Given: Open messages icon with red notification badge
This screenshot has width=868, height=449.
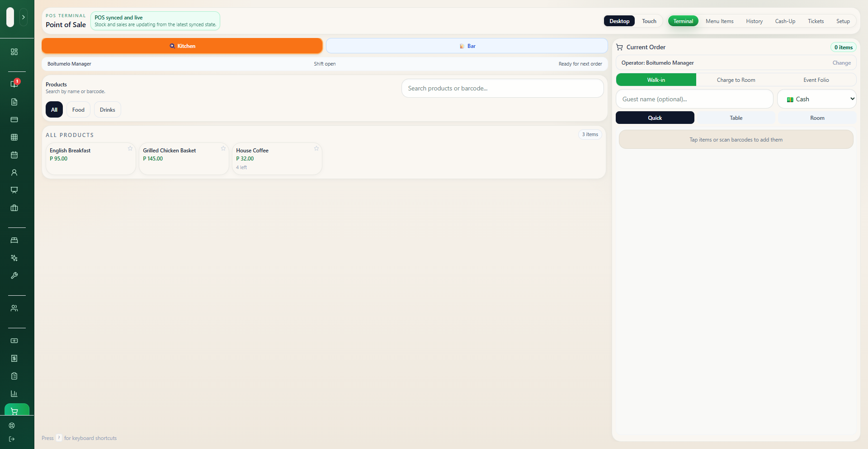Looking at the screenshot, I should [14, 84].
